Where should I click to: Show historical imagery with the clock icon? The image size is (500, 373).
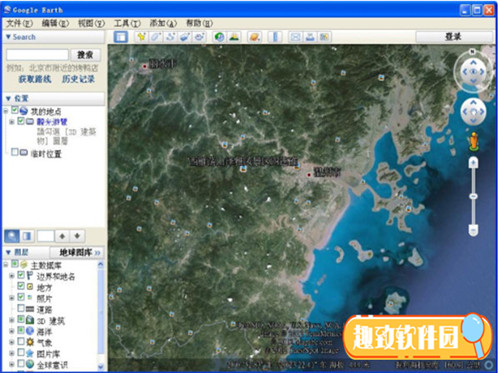[x=219, y=37]
